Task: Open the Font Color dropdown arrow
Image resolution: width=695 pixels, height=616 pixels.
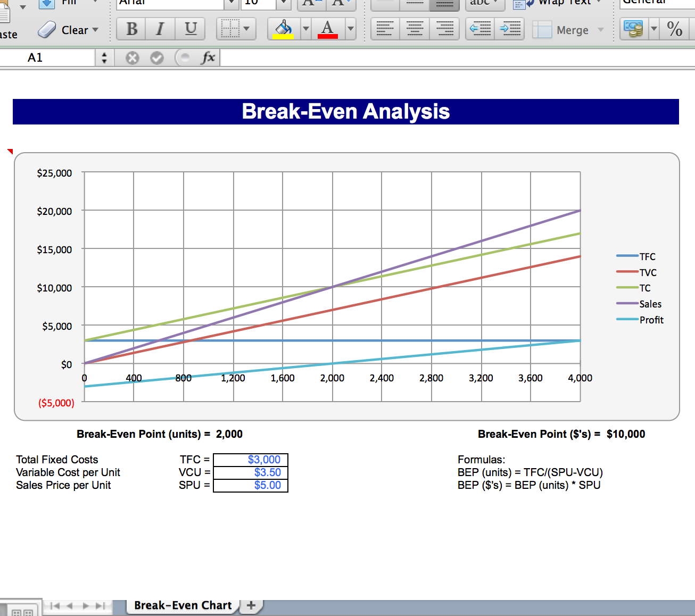Action: 350,29
